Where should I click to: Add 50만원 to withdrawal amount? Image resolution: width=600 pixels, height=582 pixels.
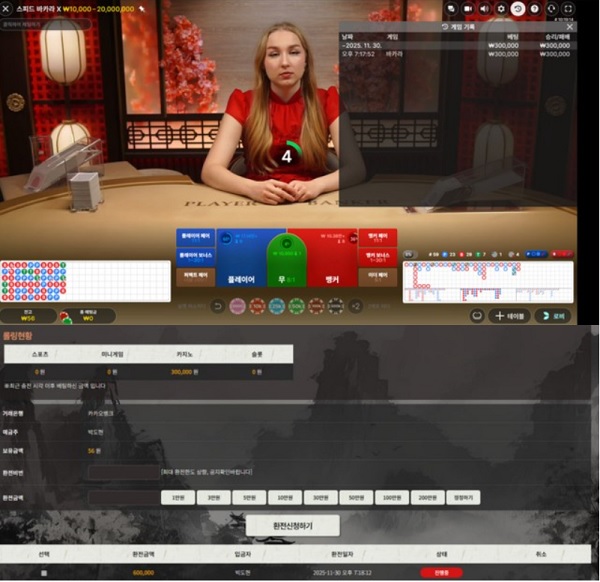[x=356, y=498]
